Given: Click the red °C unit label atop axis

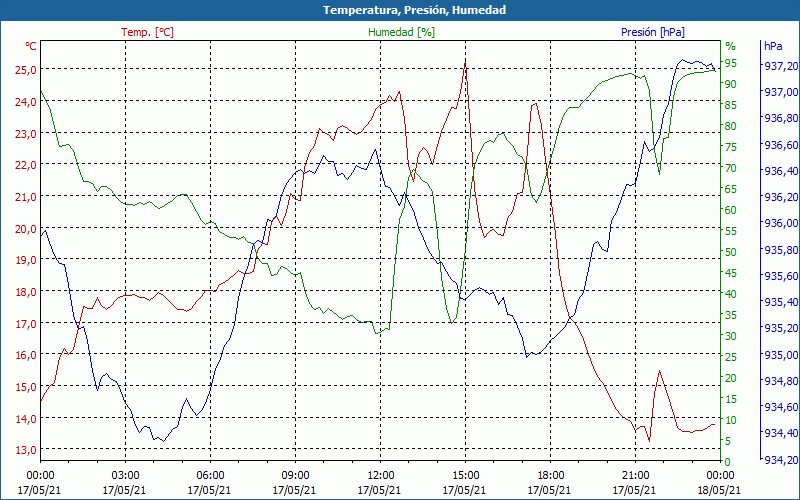Looking at the screenshot, I should [x=31, y=46].
